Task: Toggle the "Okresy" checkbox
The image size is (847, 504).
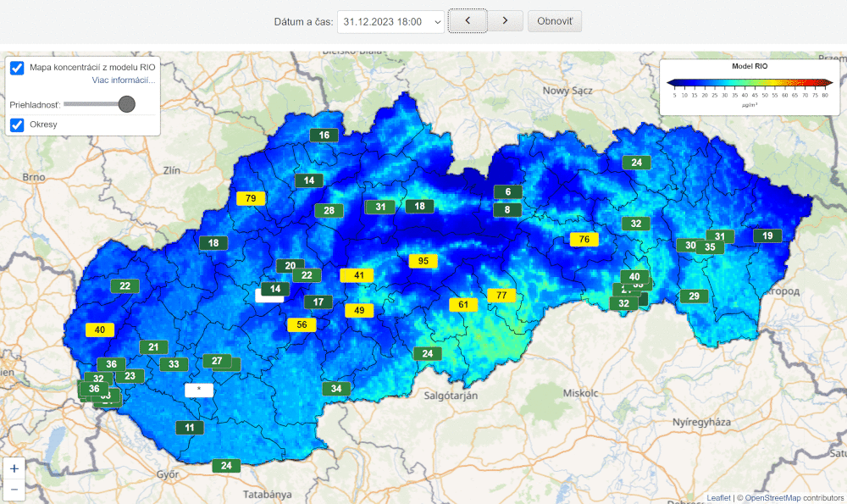Action: pos(16,125)
